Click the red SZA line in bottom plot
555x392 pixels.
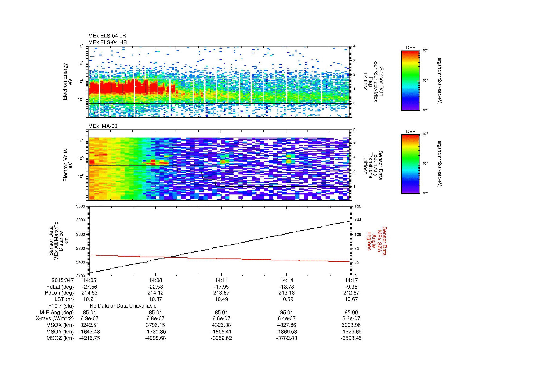point(220,258)
